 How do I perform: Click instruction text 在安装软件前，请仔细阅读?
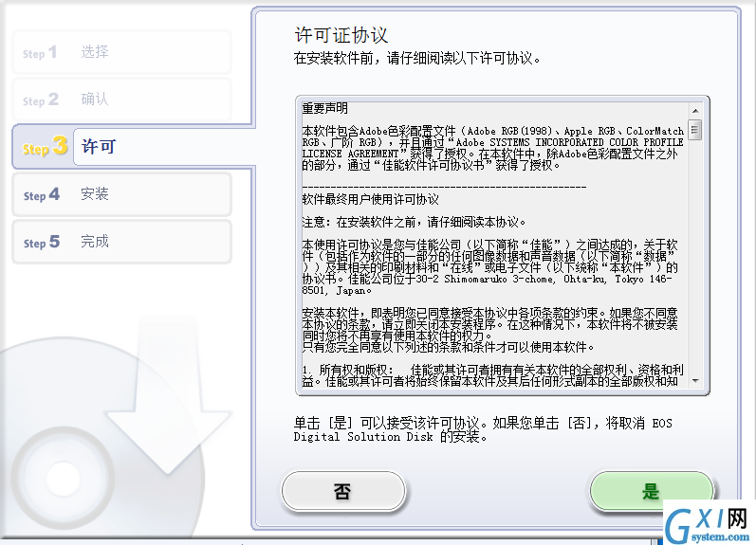[x=417, y=59]
